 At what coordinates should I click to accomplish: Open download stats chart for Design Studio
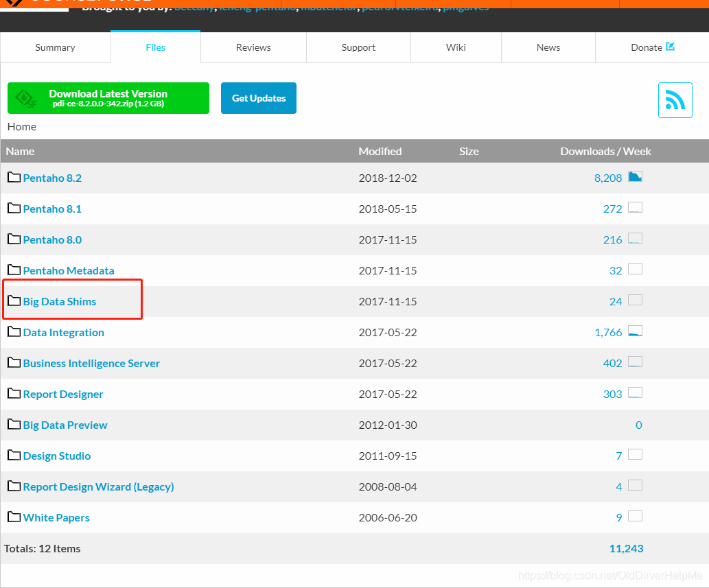pos(635,454)
